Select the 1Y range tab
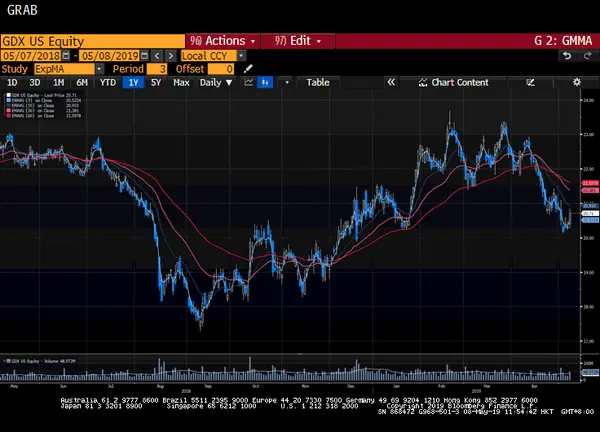The height and width of the screenshot is (432, 600). [133, 82]
